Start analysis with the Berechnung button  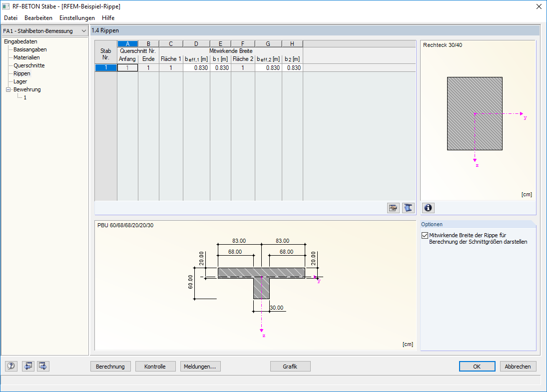[110, 366]
